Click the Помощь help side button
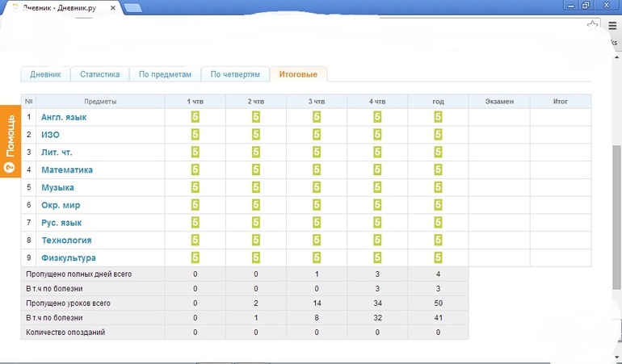622x364 pixels. pos(10,141)
